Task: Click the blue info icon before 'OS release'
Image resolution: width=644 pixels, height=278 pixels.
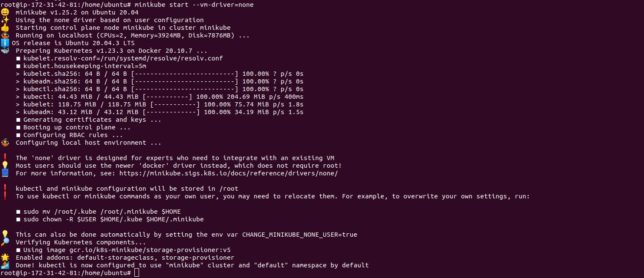Action: [x=5, y=43]
